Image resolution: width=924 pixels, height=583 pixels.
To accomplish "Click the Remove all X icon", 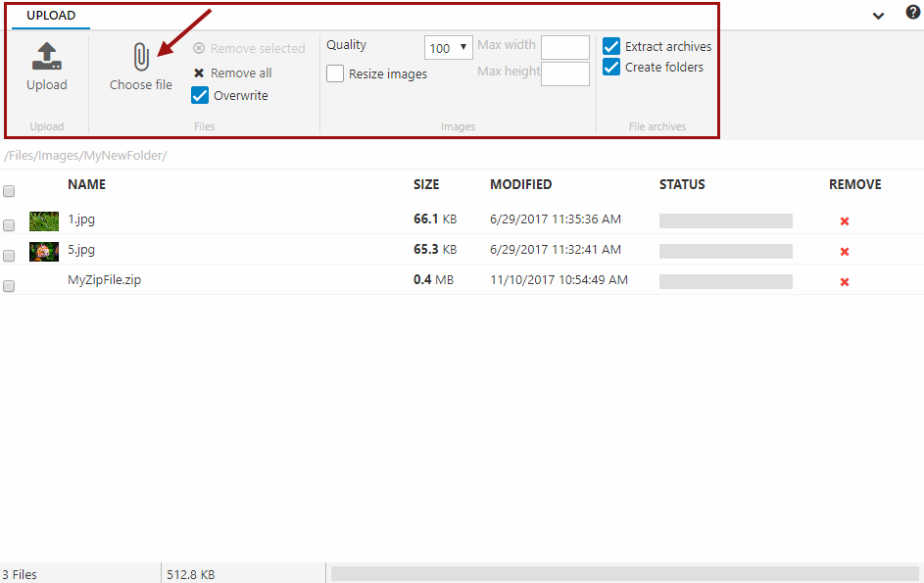I will pyautogui.click(x=199, y=73).
